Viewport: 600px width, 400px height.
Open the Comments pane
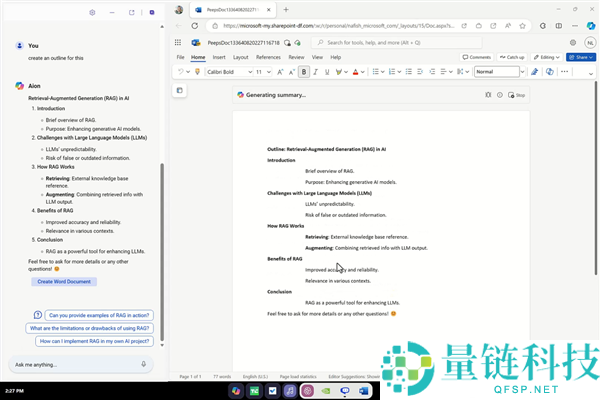[477, 57]
